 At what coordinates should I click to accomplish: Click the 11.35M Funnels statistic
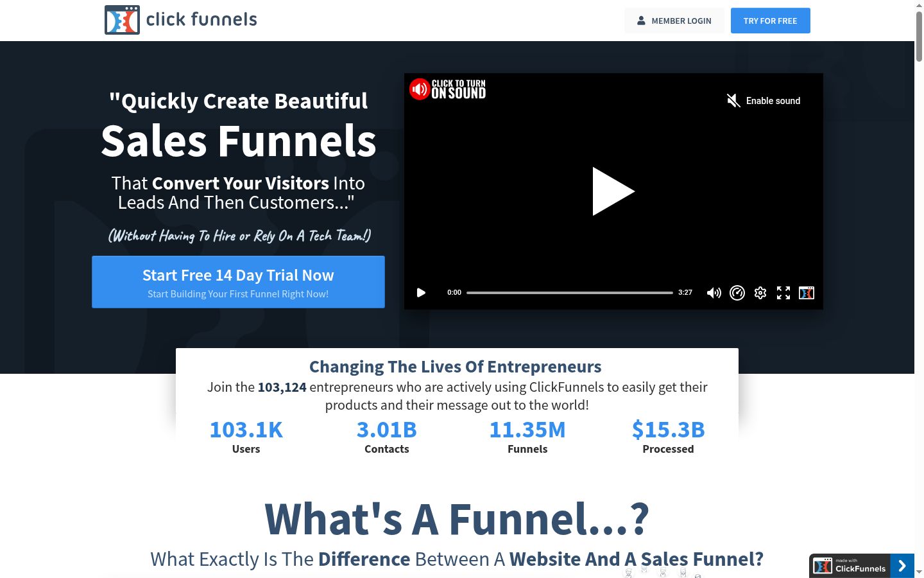click(527, 437)
